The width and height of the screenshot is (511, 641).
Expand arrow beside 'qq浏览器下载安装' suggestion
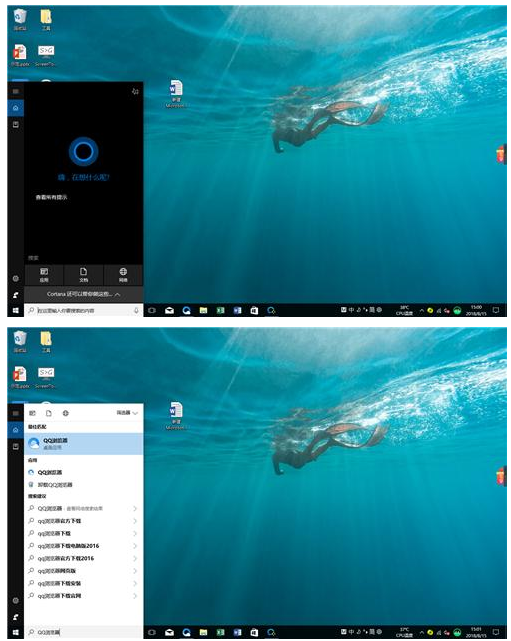[135, 583]
